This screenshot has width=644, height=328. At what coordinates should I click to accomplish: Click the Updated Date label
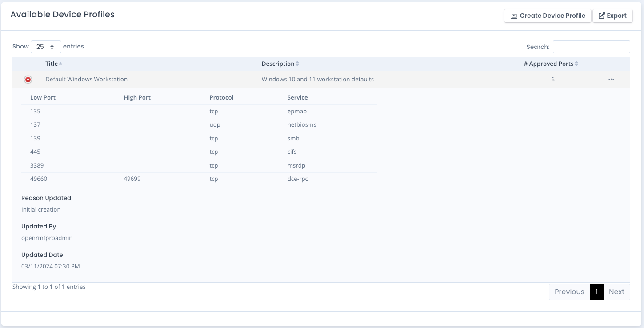click(42, 255)
